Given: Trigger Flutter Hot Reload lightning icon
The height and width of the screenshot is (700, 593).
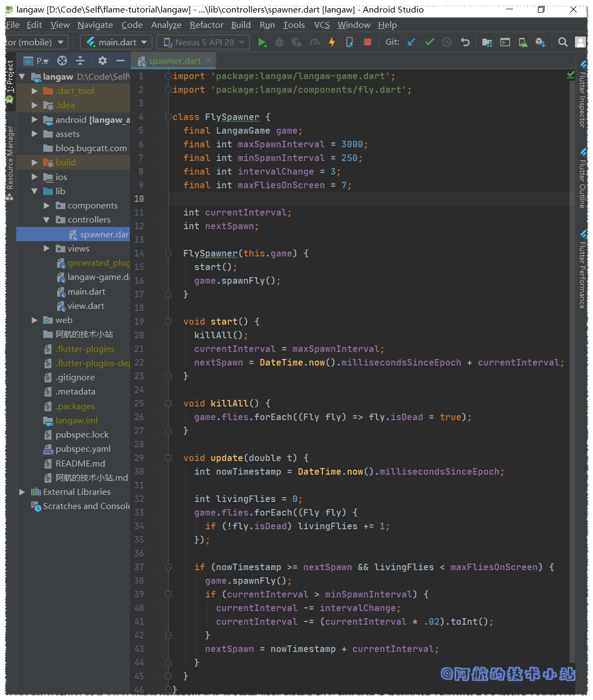Looking at the screenshot, I should (332, 43).
